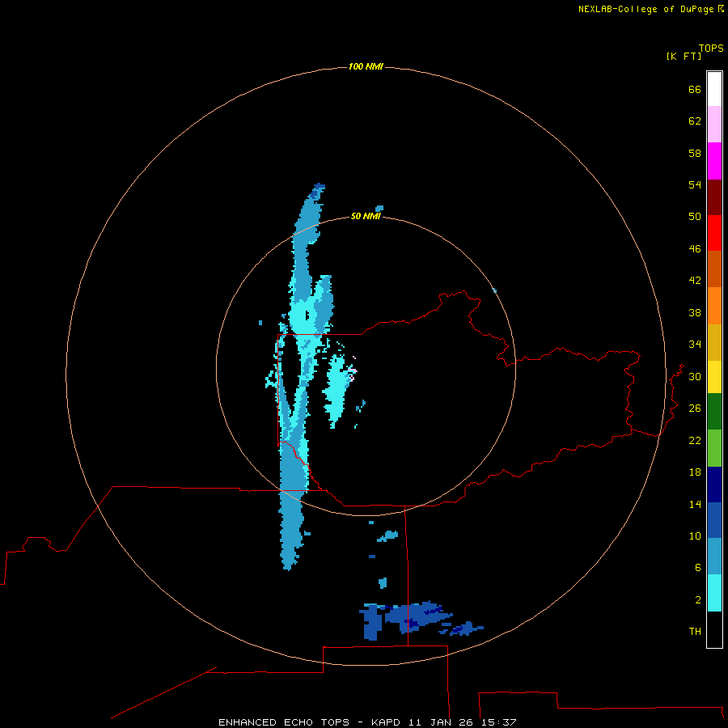Click the bright red 50 kft swatch
This screenshot has height=728, width=728.
click(714, 233)
